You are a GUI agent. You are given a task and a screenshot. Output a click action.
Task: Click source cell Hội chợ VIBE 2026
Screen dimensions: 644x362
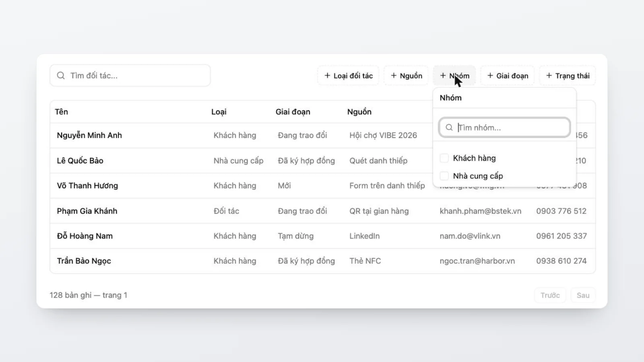pyautogui.click(x=383, y=136)
